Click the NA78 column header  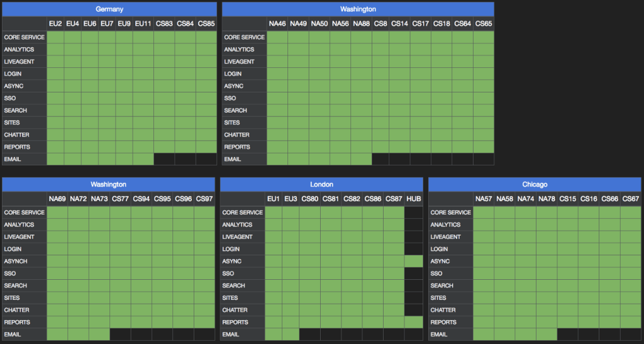[547, 199]
